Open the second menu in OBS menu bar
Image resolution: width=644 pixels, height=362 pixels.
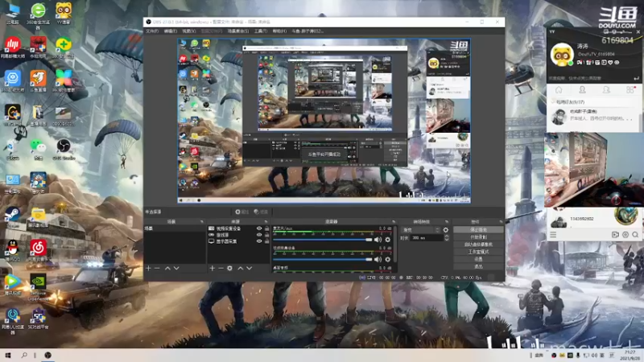coord(171,31)
